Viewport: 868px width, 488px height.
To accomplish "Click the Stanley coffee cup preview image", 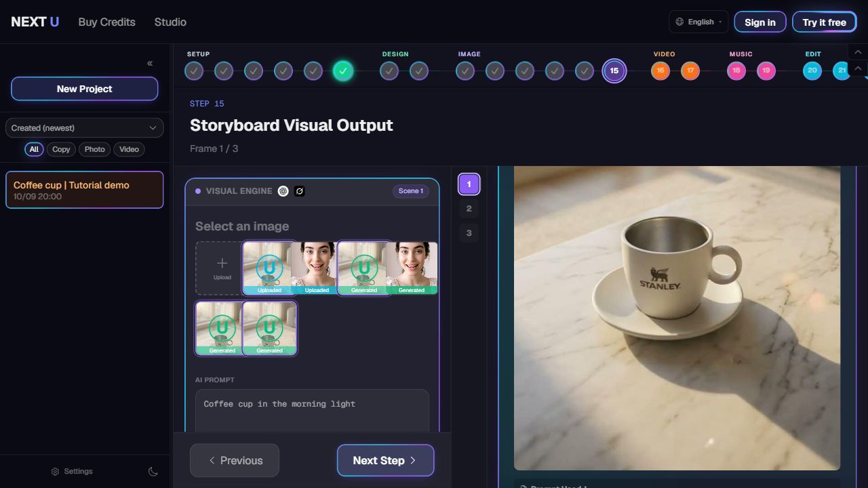I will point(677,318).
